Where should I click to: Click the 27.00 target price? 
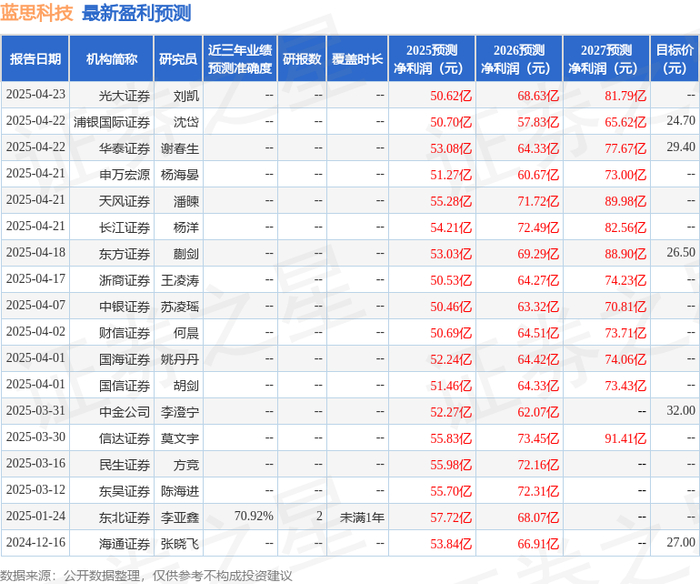point(681,542)
